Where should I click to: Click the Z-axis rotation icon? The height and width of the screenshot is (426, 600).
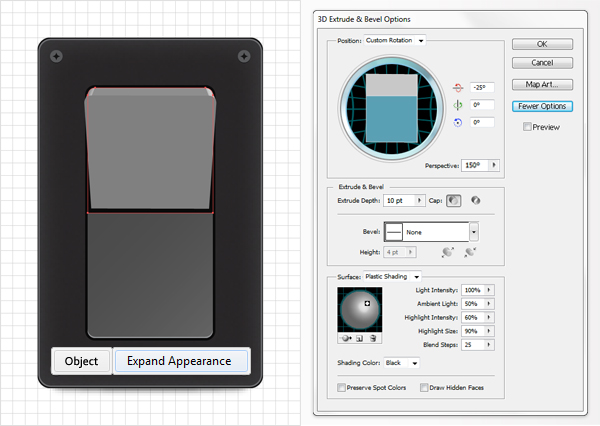click(458, 122)
